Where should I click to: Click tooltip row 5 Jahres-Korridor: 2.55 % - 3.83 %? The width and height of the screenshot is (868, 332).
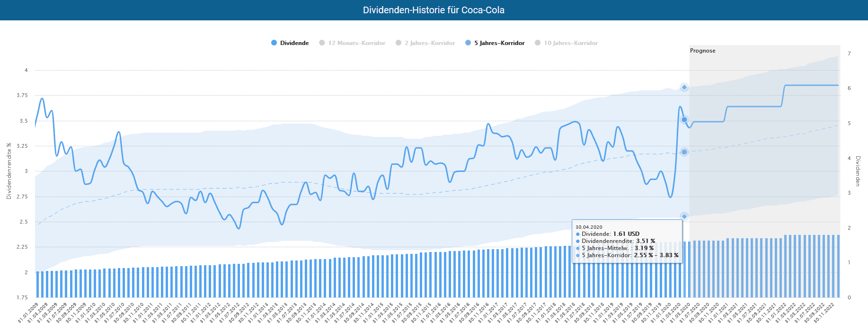click(x=627, y=255)
